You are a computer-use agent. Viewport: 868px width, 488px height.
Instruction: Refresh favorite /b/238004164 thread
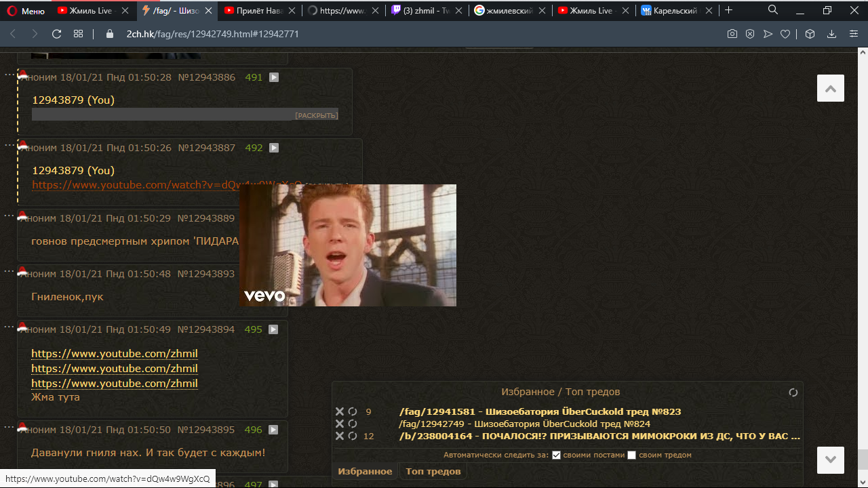tap(353, 436)
